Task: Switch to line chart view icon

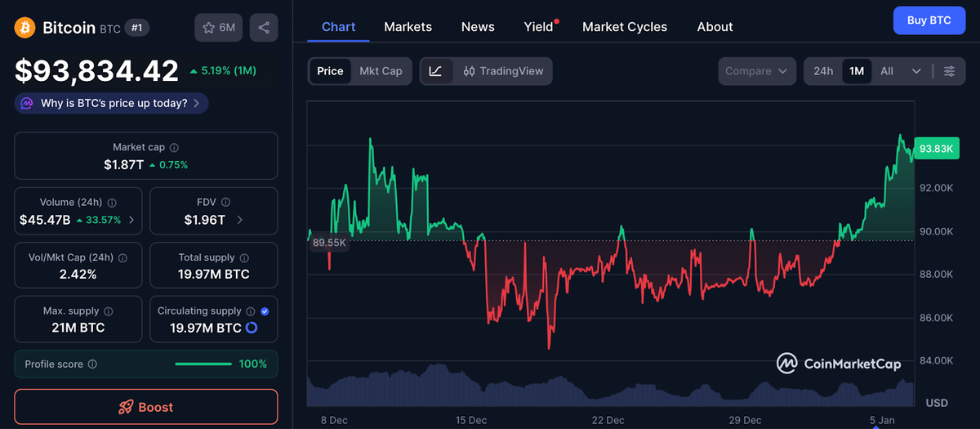Action: point(436,71)
